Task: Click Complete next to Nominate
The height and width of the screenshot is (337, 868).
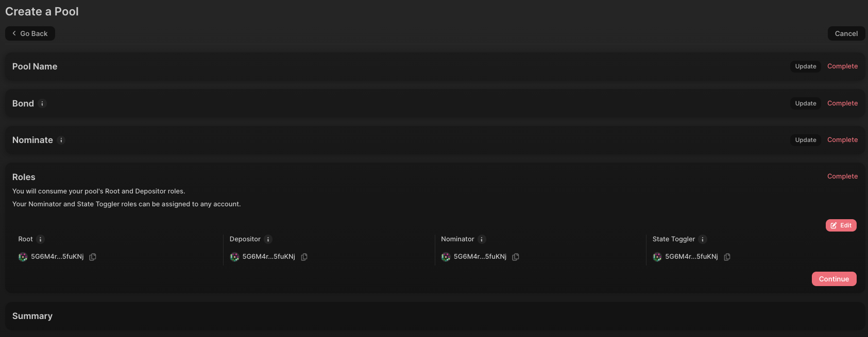Action: [842, 139]
